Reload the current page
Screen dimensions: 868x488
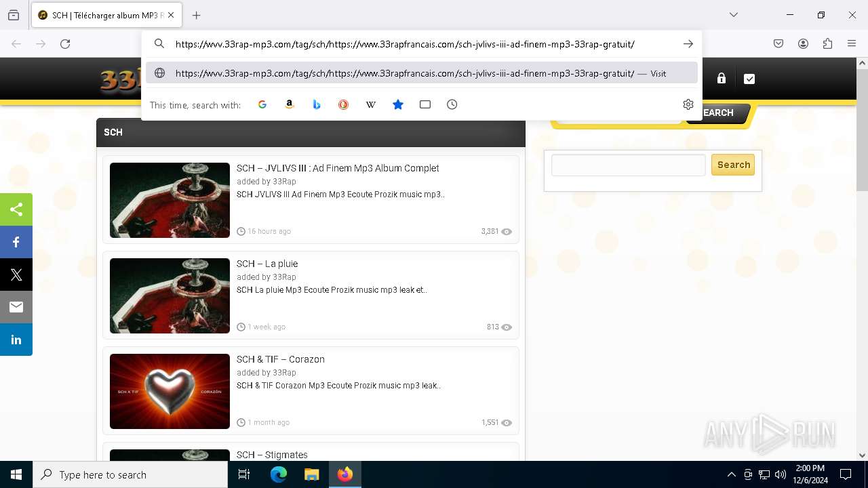tap(65, 44)
